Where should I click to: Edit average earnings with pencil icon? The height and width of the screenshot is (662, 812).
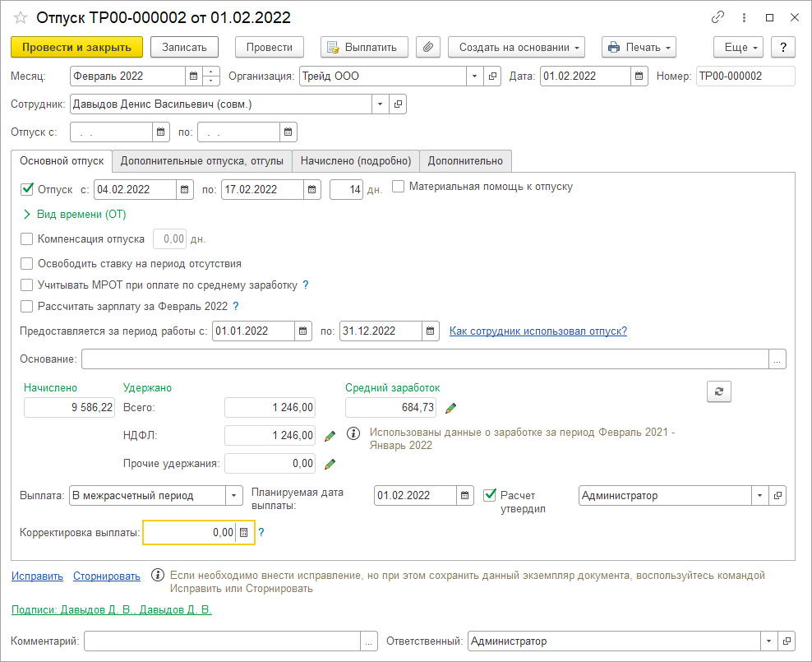pyautogui.click(x=450, y=408)
